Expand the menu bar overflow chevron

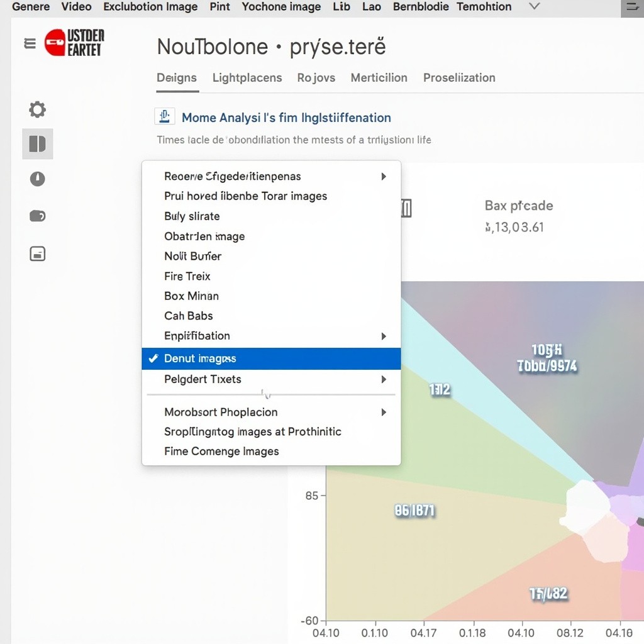534,7
